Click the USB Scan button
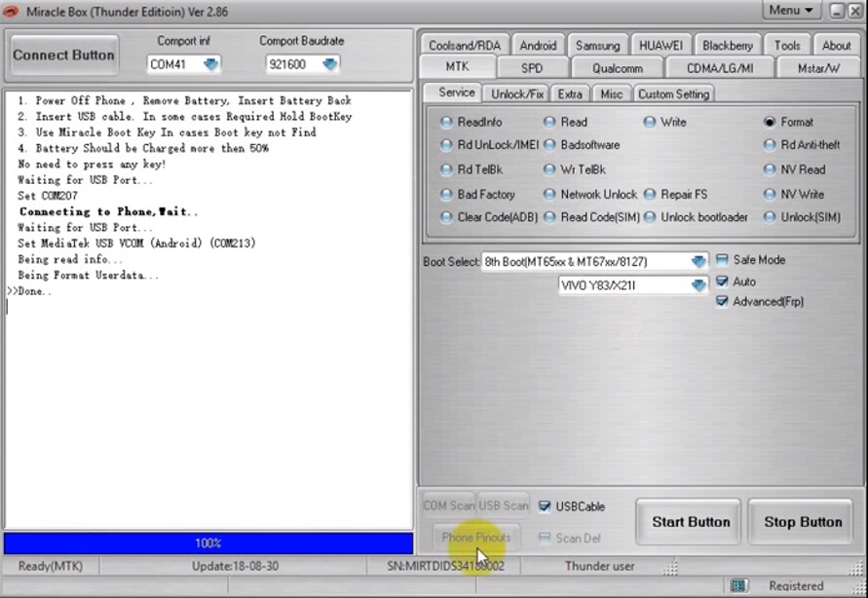Image resolution: width=868 pixels, height=598 pixels. pyautogui.click(x=504, y=505)
